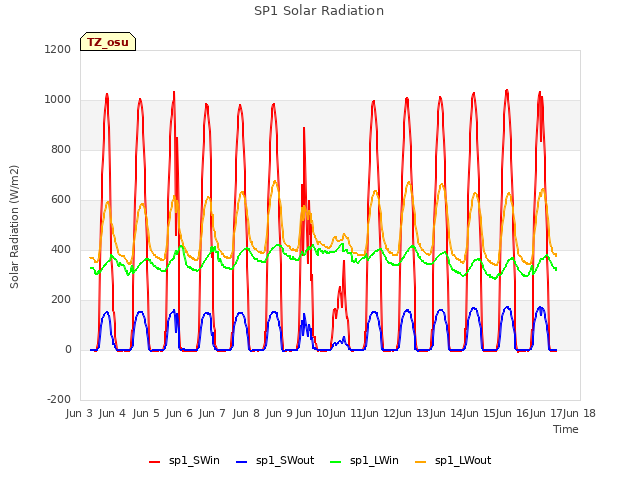Click the 0 y-axis tick label
The width and height of the screenshot is (640, 480).
click(68, 349)
